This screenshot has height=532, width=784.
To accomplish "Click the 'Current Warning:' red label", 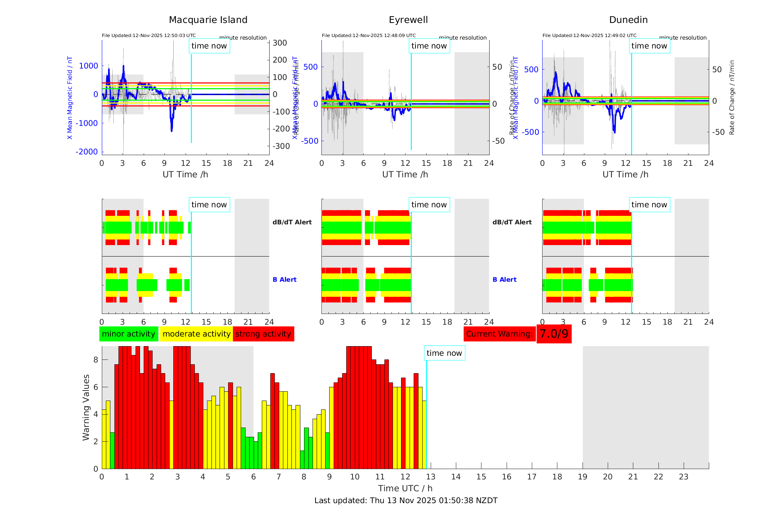I will (x=499, y=334).
